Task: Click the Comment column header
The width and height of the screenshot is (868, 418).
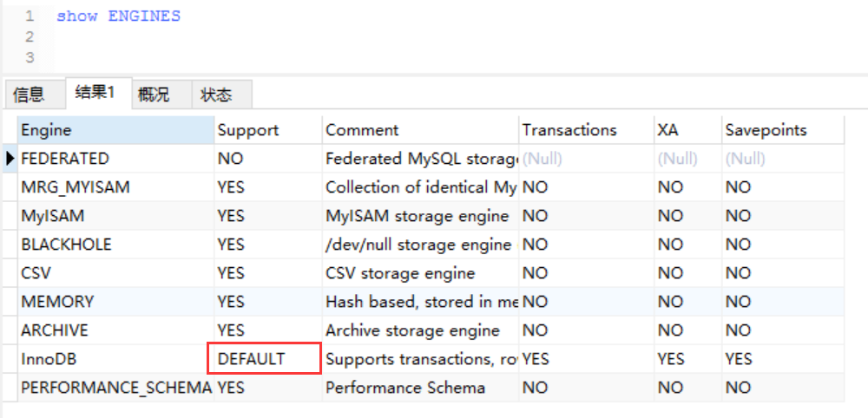Action: tap(420, 130)
